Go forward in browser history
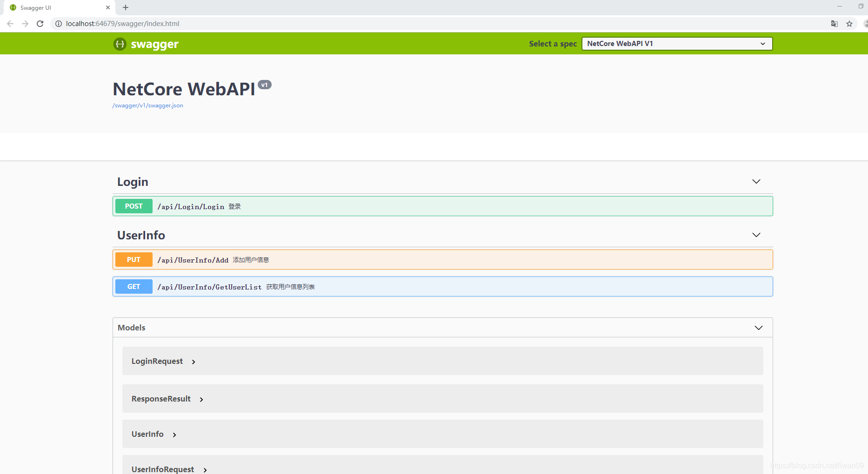Image resolution: width=868 pixels, height=474 pixels. [25, 24]
